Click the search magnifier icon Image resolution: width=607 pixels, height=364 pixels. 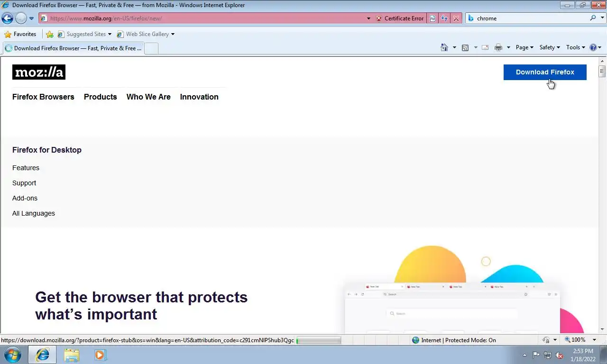pyautogui.click(x=593, y=18)
